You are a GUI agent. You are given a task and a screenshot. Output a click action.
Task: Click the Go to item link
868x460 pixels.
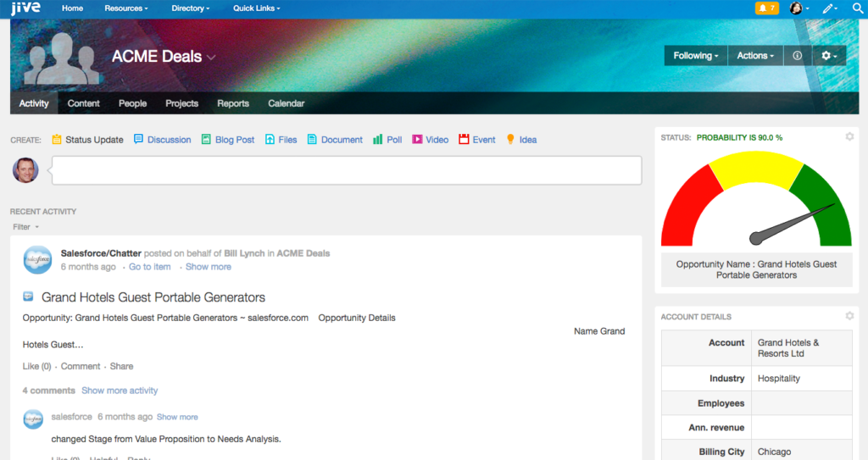pos(149,267)
